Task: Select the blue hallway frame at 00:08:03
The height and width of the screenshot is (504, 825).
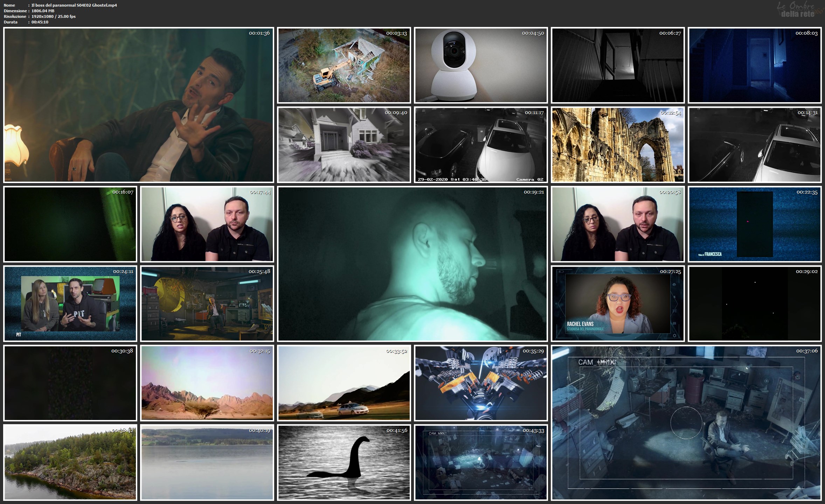Action: pyautogui.click(x=754, y=65)
